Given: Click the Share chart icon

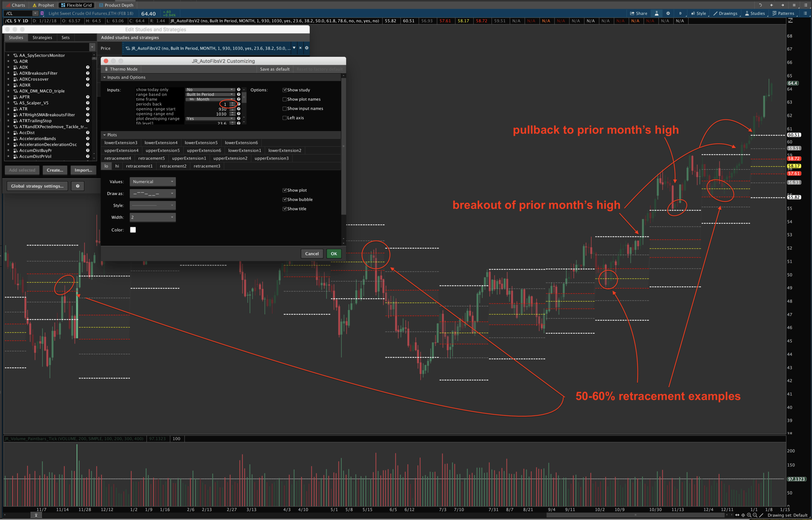Looking at the screenshot, I should pos(638,14).
